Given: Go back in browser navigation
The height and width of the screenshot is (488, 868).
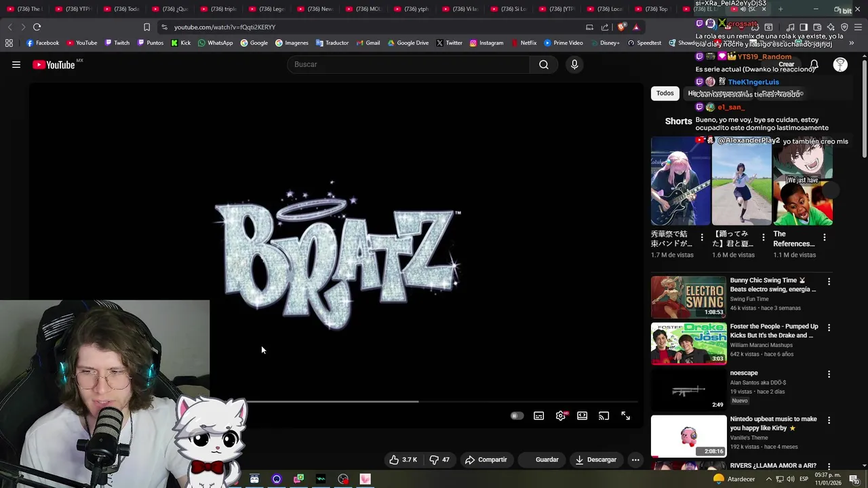Looking at the screenshot, I should [x=9, y=27].
